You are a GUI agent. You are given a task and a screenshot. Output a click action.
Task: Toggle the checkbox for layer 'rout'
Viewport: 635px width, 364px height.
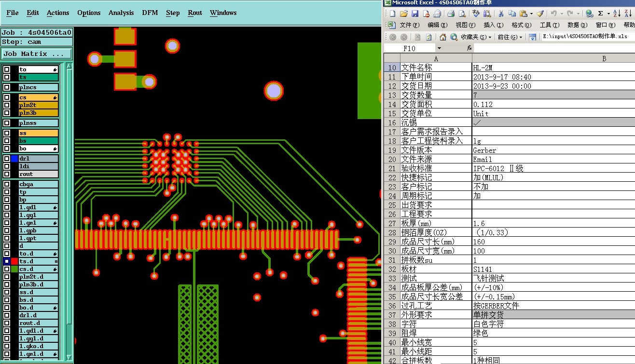[7, 174]
